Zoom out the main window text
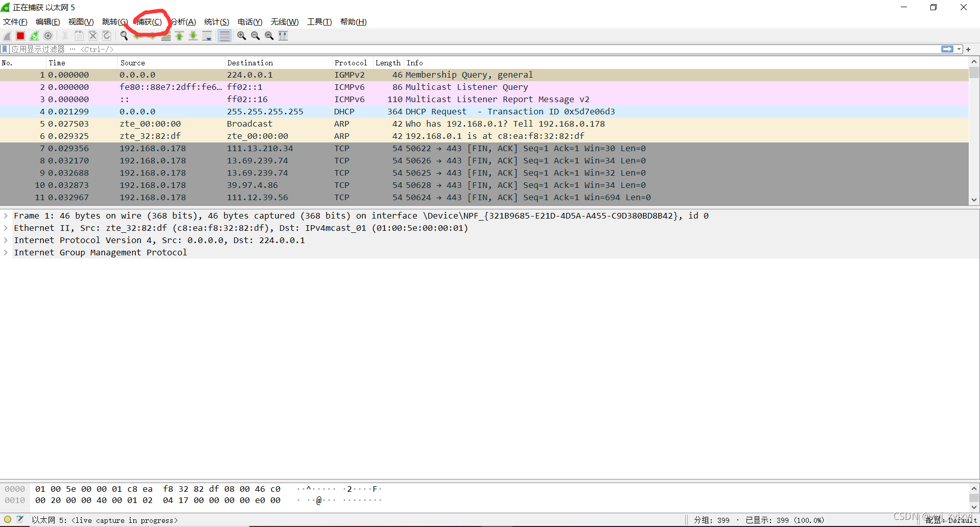980x527 pixels. 255,36
